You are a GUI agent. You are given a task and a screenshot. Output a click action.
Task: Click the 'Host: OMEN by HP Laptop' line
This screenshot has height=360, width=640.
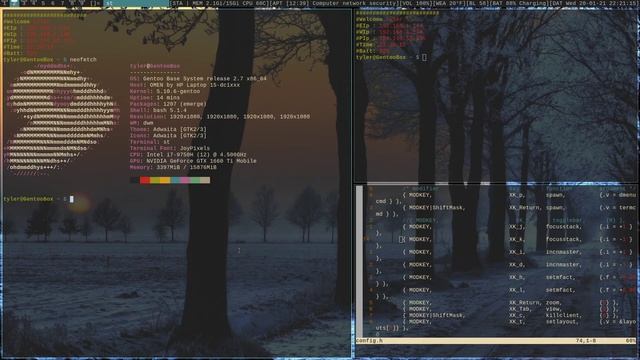tap(185, 85)
